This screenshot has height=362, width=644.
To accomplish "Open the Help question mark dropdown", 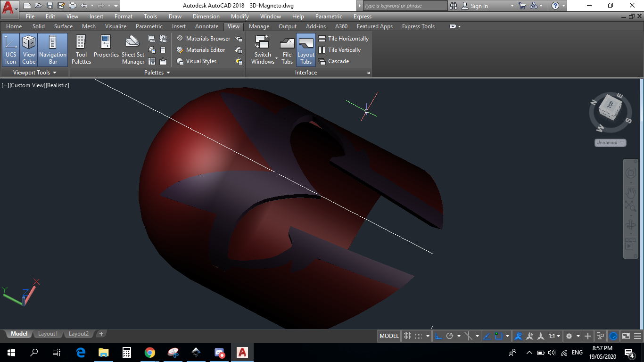I will 564,6.
